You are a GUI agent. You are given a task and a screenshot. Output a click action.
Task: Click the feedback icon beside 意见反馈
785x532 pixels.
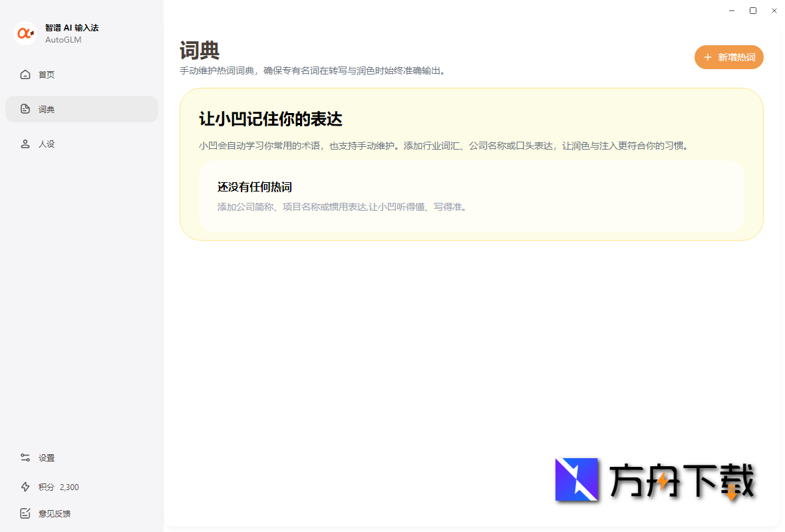coord(25,513)
